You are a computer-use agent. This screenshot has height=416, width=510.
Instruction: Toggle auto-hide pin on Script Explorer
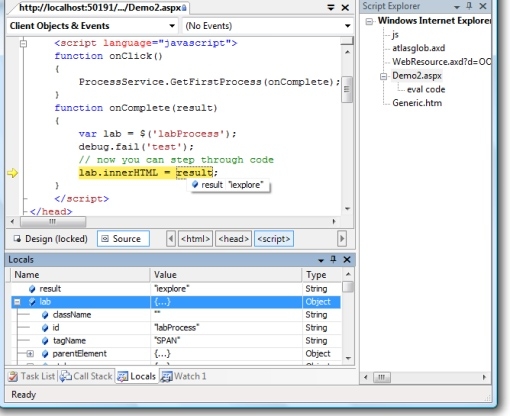(469, 6)
